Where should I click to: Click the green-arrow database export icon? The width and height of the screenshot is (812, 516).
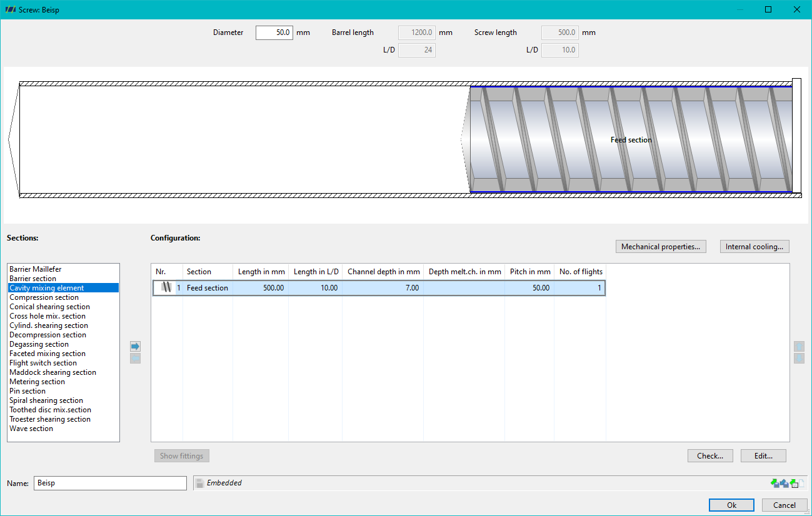[x=794, y=483]
